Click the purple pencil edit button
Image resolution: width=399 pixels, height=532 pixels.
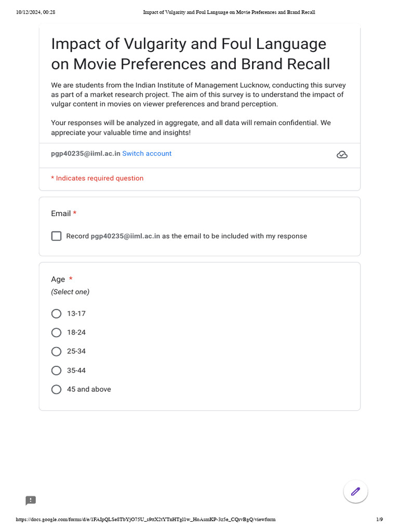pyautogui.click(x=355, y=491)
